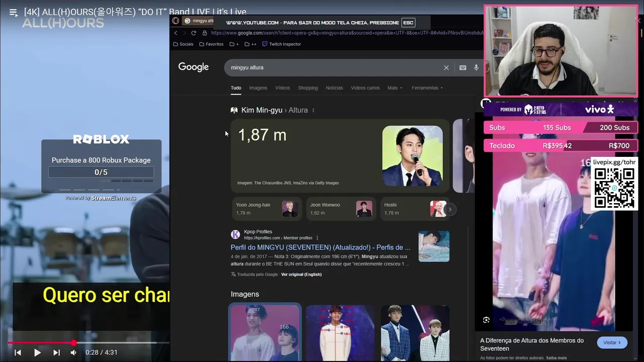Open the '+' bookmarks folder
The width and height of the screenshot is (644, 362).
234,44
